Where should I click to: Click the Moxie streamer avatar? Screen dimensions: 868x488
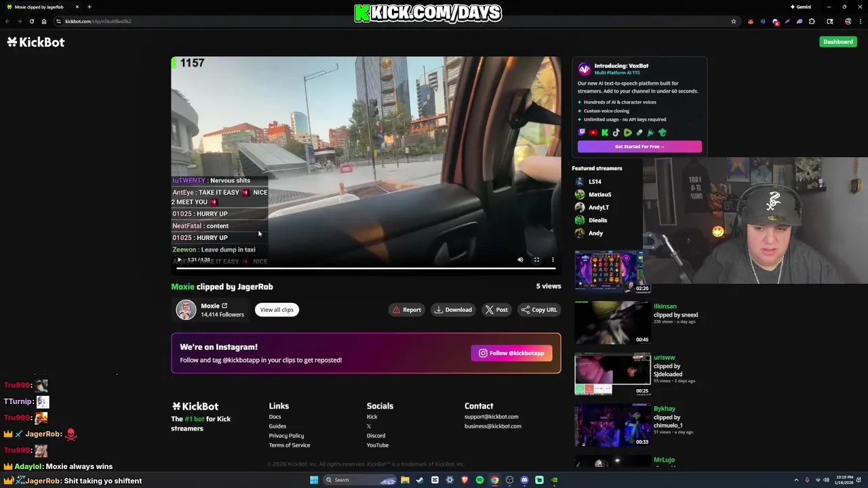pos(186,310)
